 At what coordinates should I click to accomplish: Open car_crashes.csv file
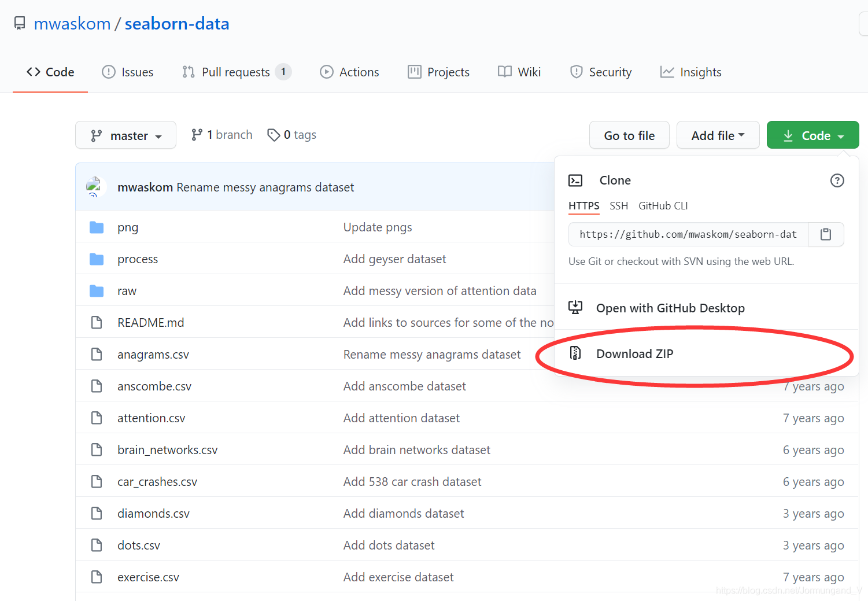pos(157,482)
